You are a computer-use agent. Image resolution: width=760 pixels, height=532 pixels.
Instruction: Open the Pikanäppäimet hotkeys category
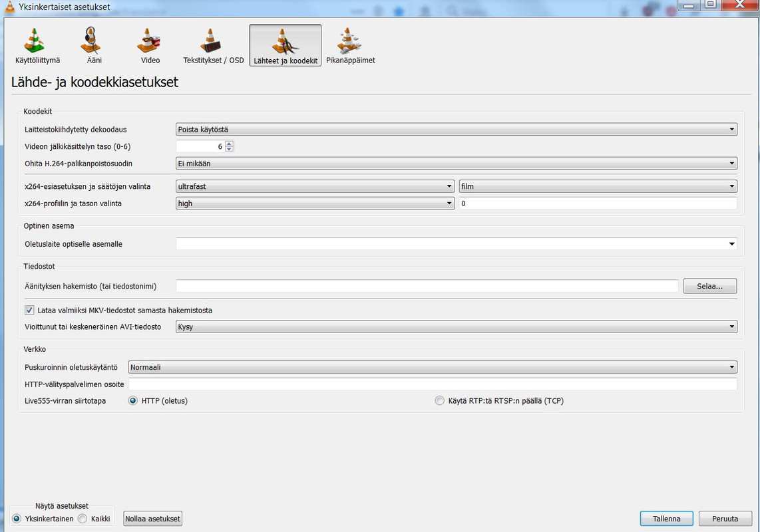click(351, 45)
